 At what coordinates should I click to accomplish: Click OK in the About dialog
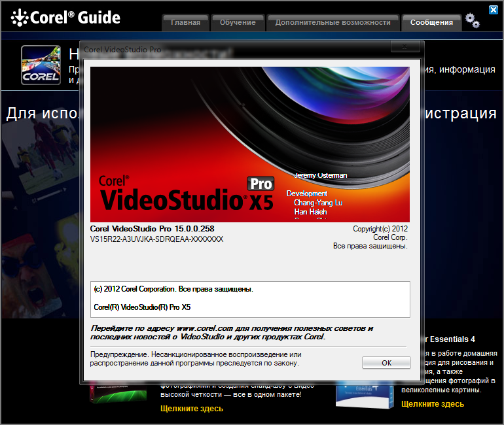(386, 363)
